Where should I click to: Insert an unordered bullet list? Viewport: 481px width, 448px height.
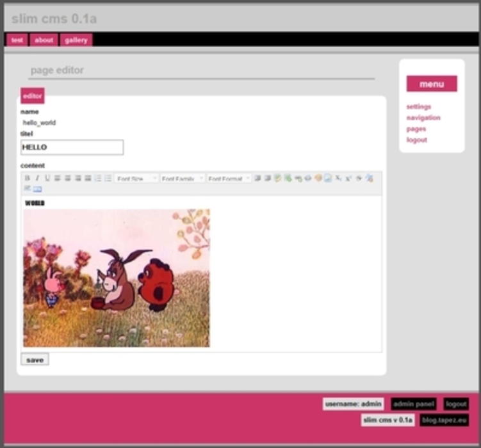coord(108,178)
